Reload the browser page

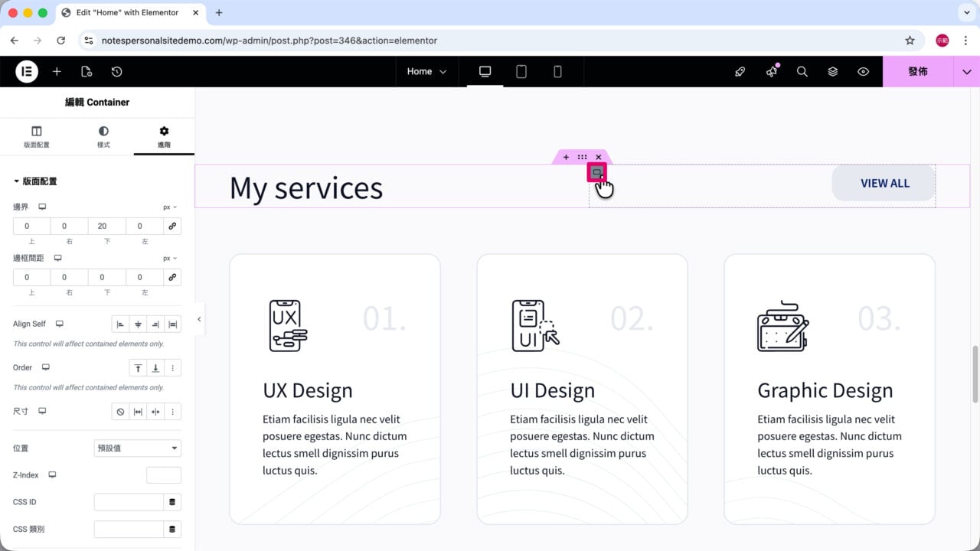point(61,41)
